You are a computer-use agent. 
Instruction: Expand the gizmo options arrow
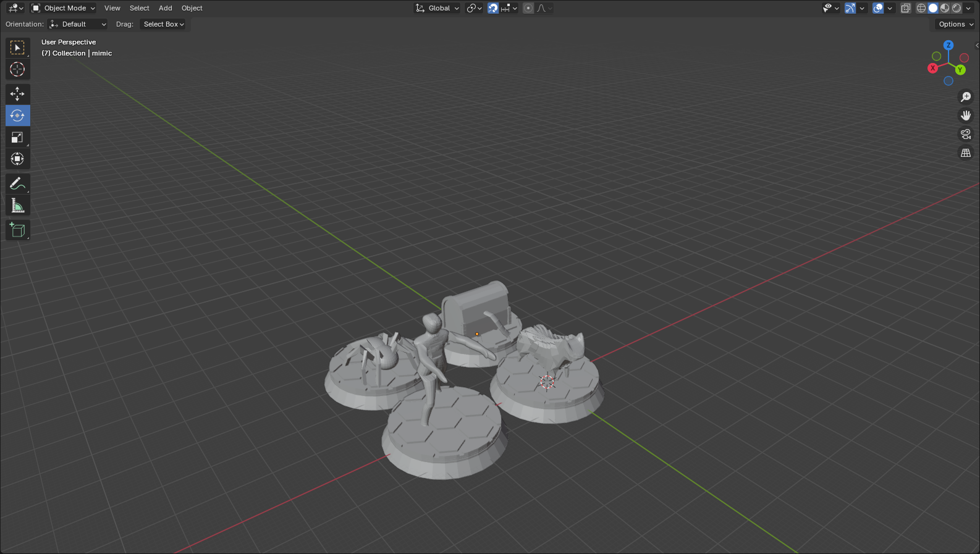click(x=862, y=8)
